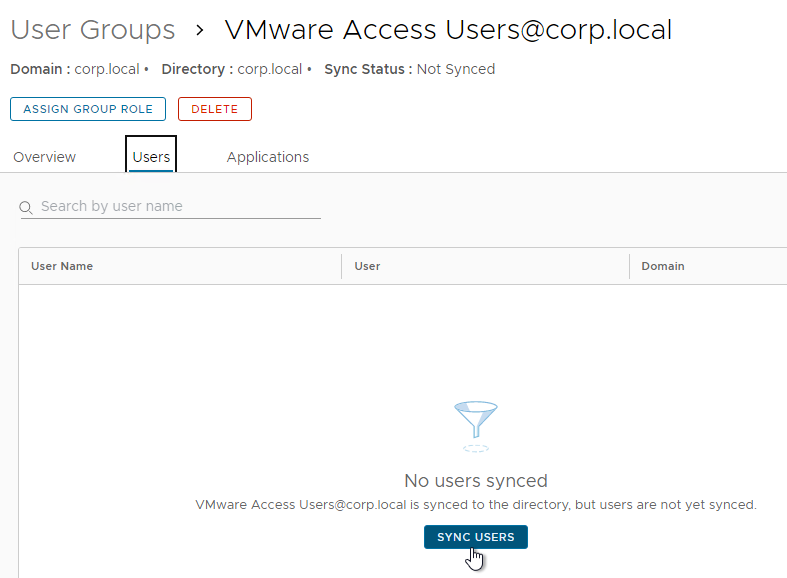The image size is (787, 578).
Task: Select the Users tab
Action: tap(151, 157)
